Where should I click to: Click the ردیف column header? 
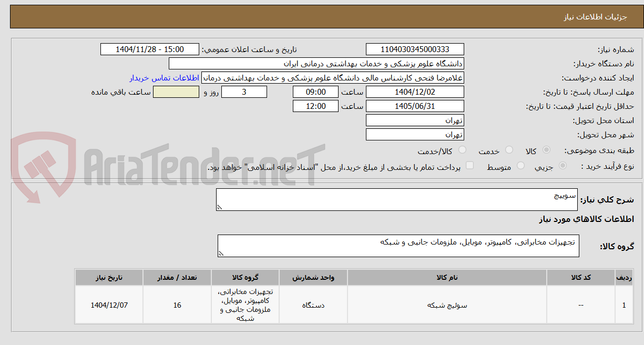coord(623,278)
